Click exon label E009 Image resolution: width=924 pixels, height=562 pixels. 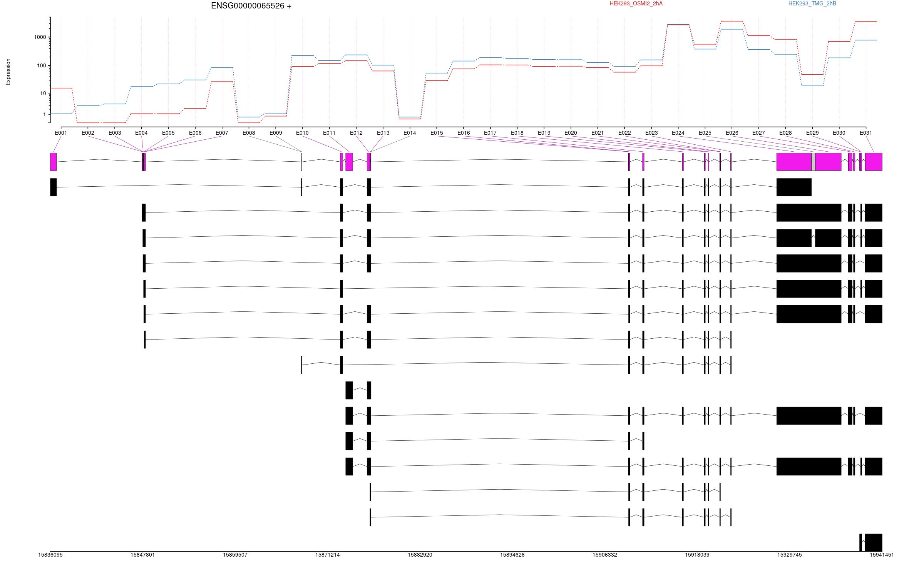(276, 133)
